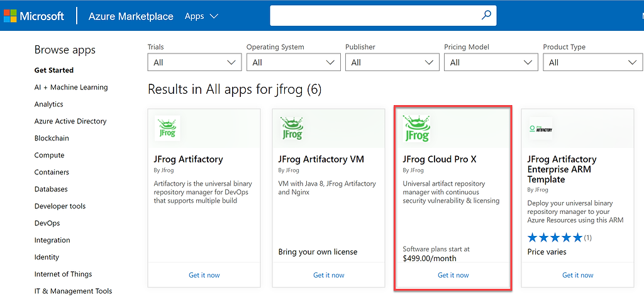Open the Publisher filter dropdown

(x=392, y=62)
